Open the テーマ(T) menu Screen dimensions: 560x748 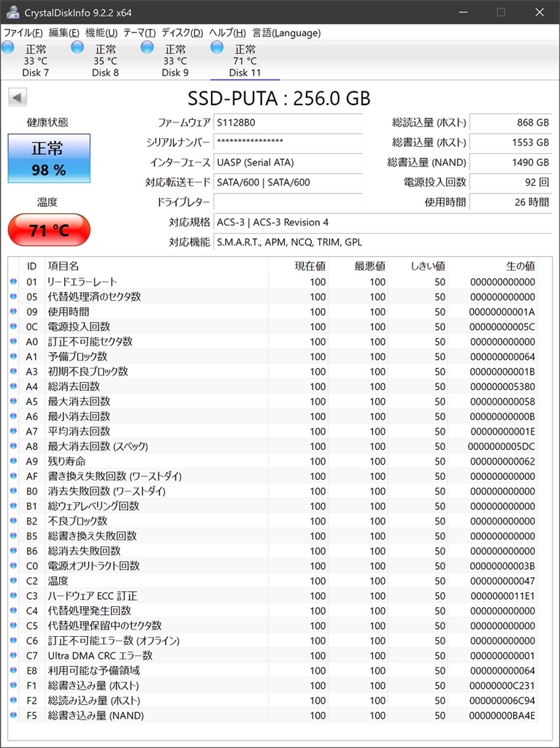coord(139,33)
